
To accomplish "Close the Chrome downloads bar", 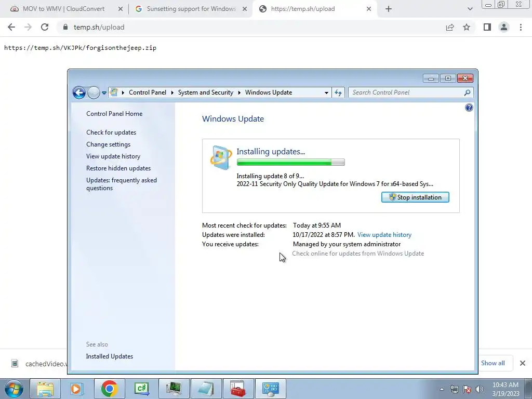I will pos(523,363).
